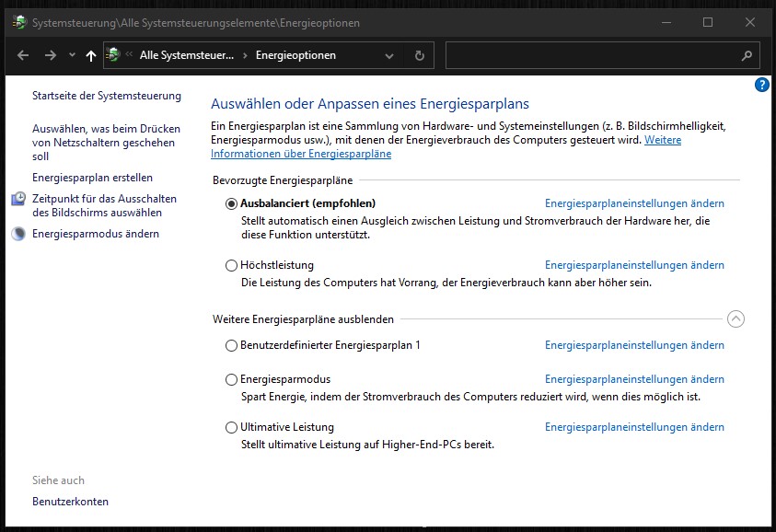Click the title bar Control Panel icon

click(19, 22)
